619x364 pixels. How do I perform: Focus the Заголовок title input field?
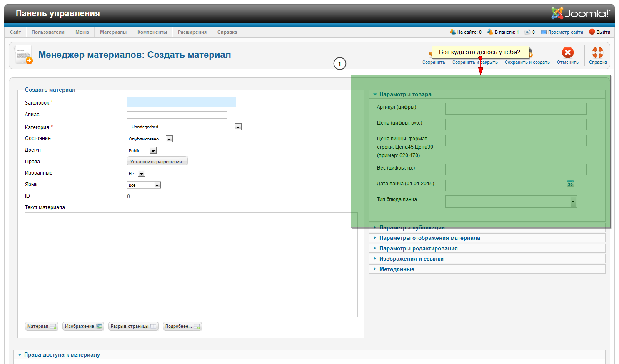pos(181,102)
